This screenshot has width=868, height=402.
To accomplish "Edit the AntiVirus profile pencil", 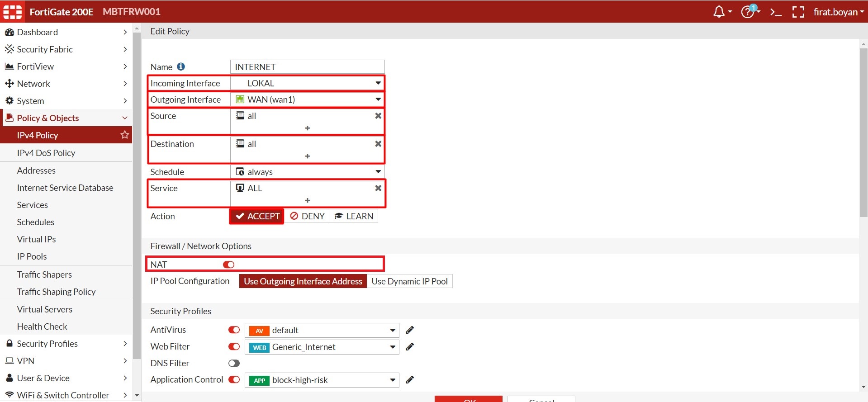I will 410,330.
